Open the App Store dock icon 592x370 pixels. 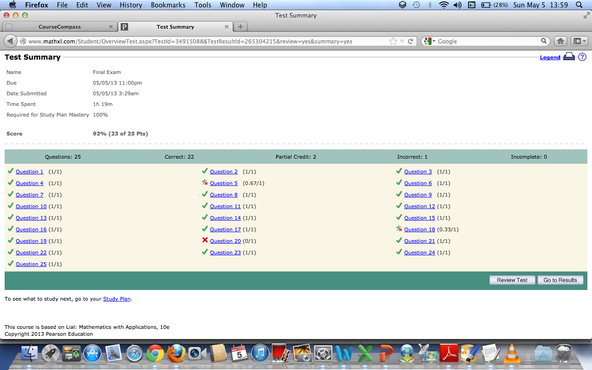tap(92, 353)
